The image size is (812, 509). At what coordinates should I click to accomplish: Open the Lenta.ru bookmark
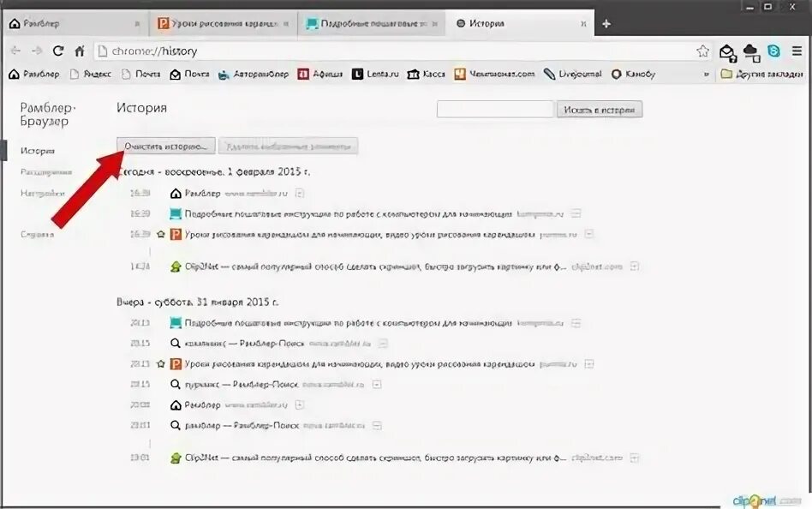375,74
